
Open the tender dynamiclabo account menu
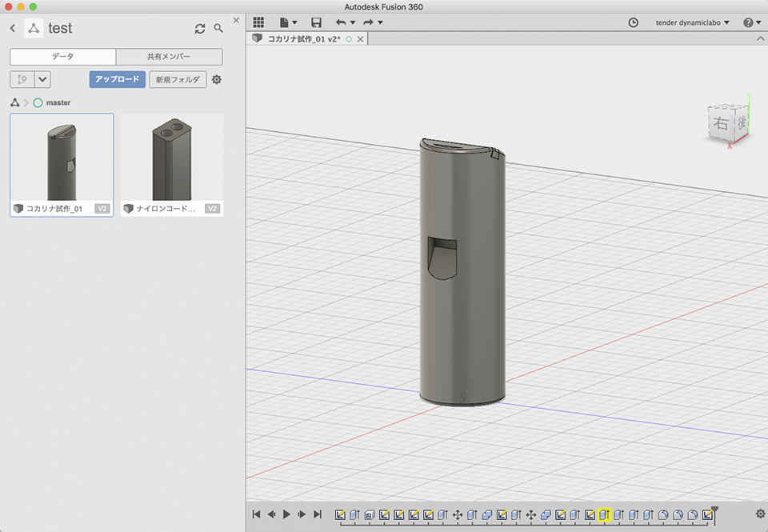coord(692,22)
